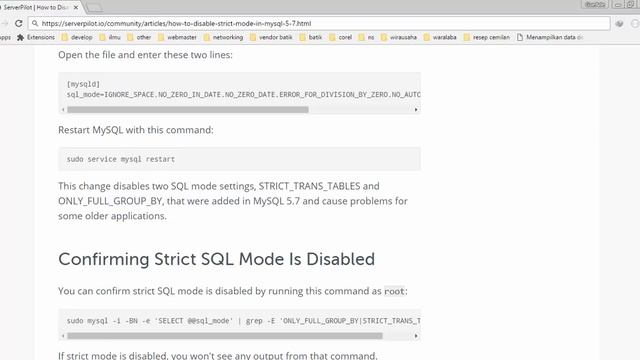
Task: Open the resep cemilan bookmarks folder
Action: click(487, 37)
